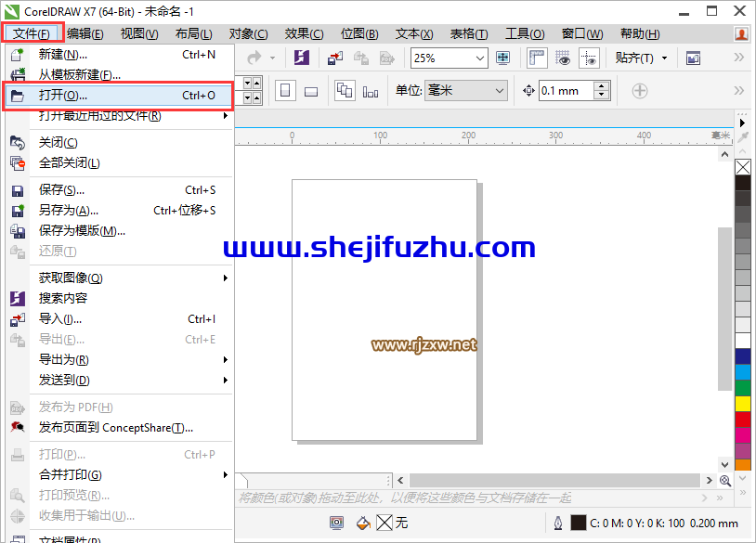The height and width of the screenshot is (543, 756).
Task: Toggle the show guidelines icon
Action: tap(589, 58)
